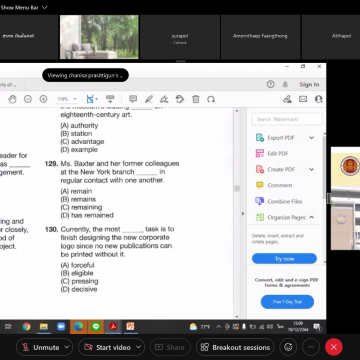
Task: Click the stamp tool icon
Action: [180, 99]
